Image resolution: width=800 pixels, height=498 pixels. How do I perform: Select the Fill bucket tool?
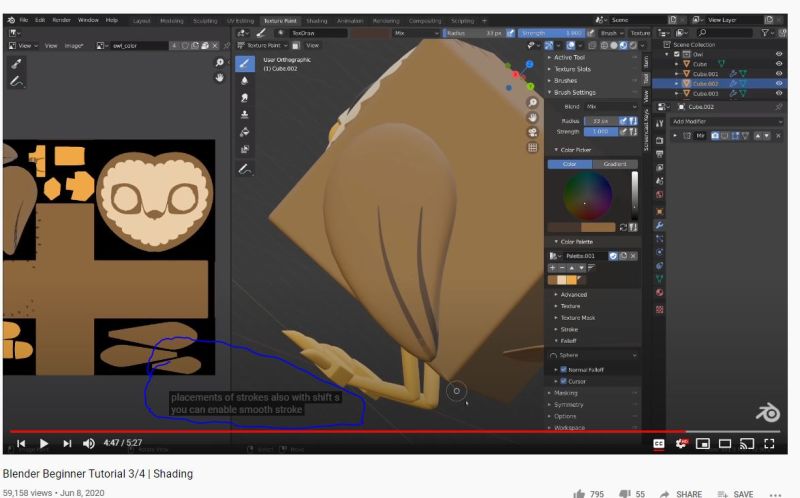pos(244,132)
